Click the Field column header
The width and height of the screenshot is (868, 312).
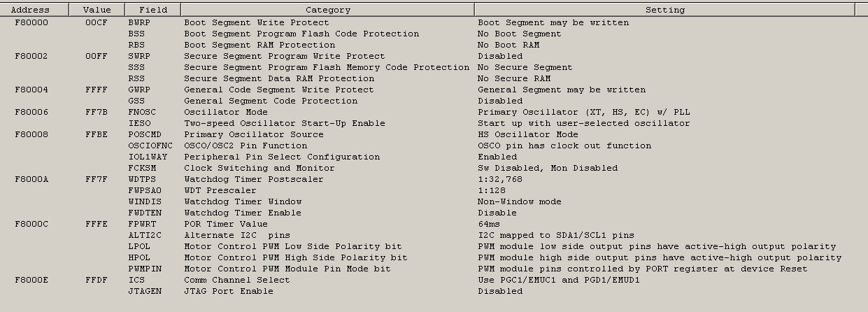coord(152,10)
